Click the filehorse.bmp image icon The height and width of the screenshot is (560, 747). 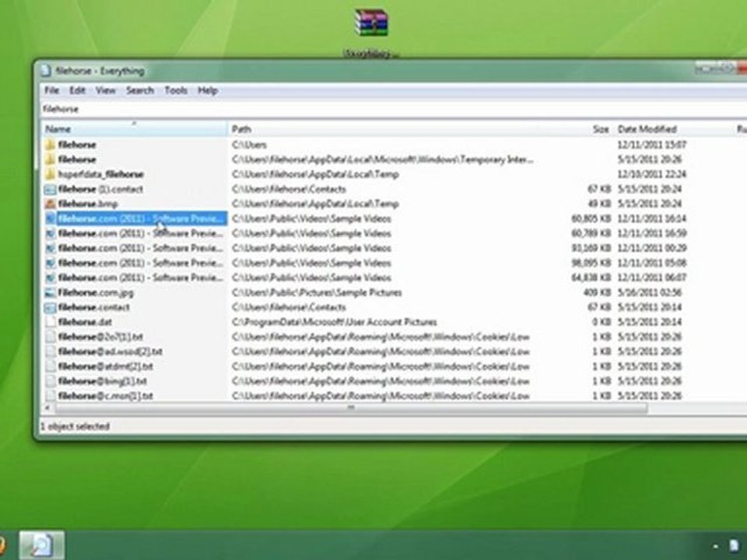click(50, 204)
